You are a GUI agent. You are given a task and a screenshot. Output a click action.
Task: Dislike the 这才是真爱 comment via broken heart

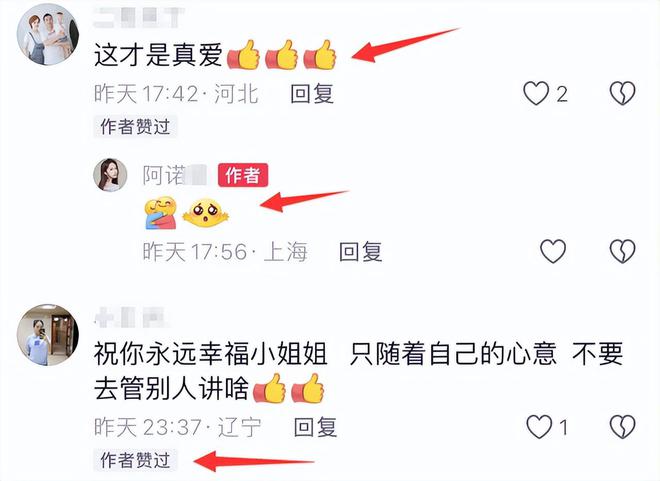(x=623, y=93)
